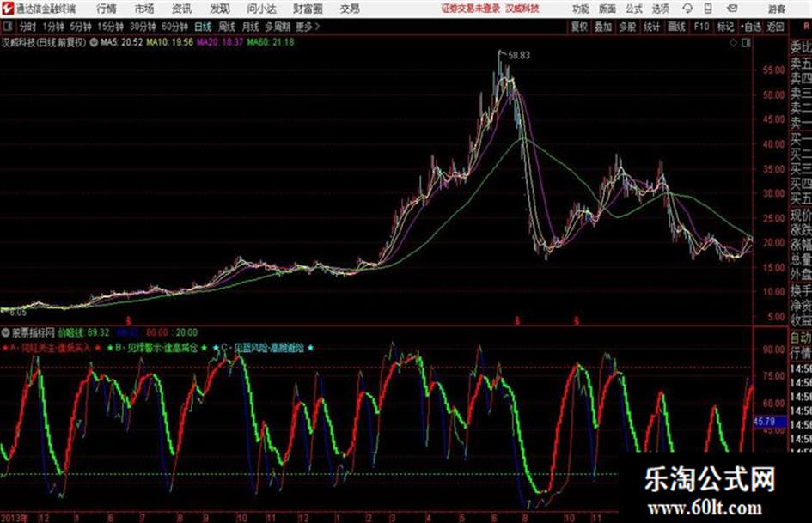
Task: Click the 返回 back button
Action: 776,27
